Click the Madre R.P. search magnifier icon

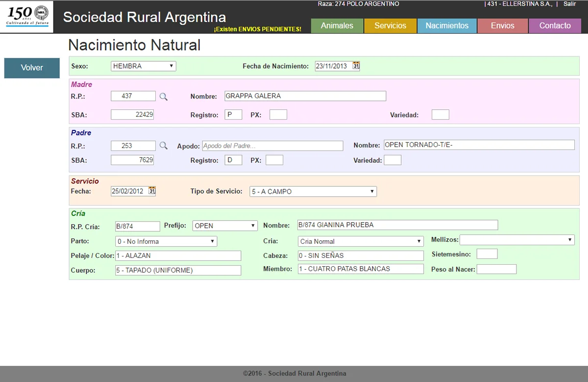point(164,97)
